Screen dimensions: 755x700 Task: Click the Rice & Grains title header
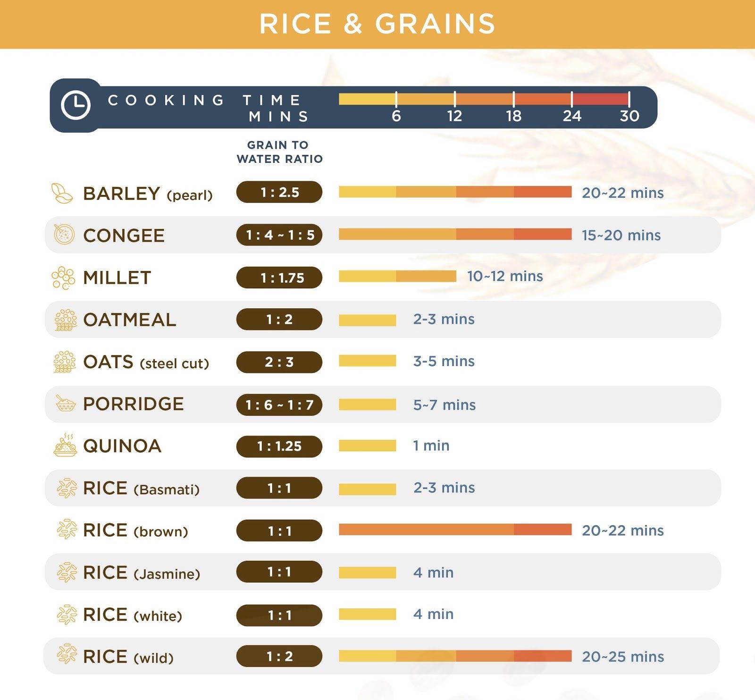pos(377,24)
